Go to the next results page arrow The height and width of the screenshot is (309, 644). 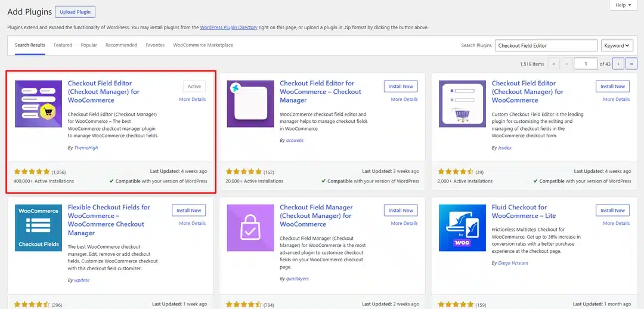(x=618, y=64)
